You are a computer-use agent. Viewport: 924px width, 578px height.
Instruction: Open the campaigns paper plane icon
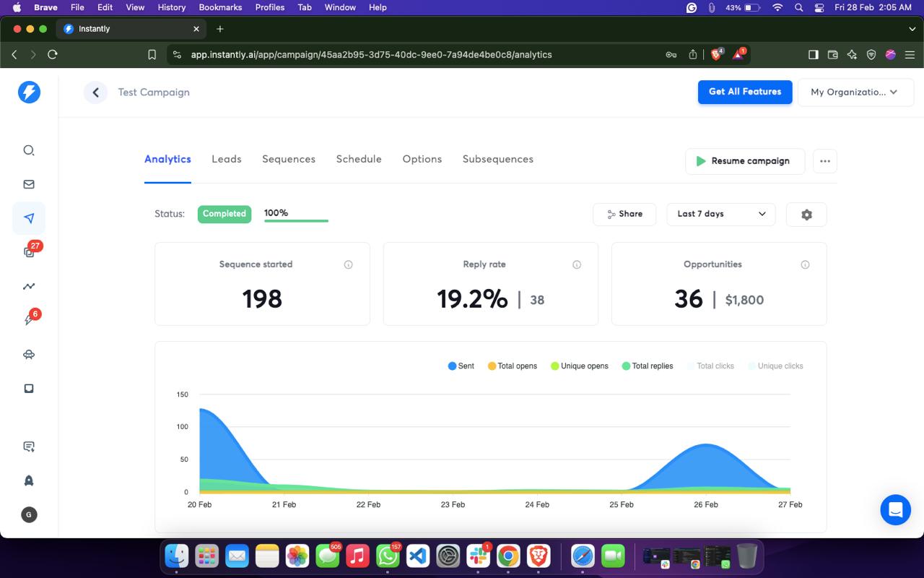click(29, 218)
